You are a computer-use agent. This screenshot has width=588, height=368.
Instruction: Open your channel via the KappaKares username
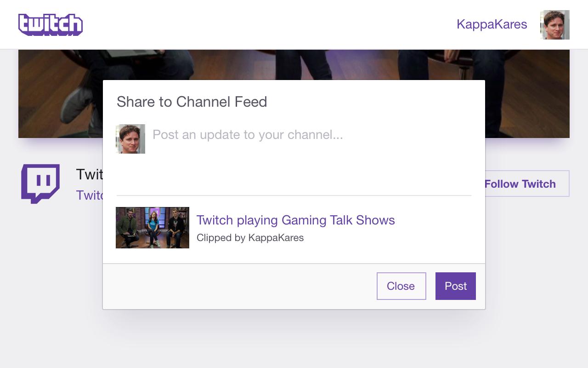click(x=492, y=24)
